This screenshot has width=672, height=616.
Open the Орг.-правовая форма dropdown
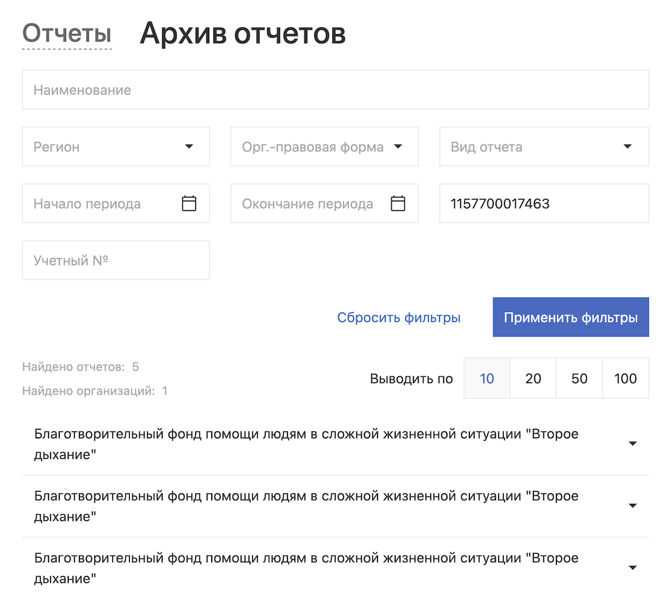(x=324, y=147)
